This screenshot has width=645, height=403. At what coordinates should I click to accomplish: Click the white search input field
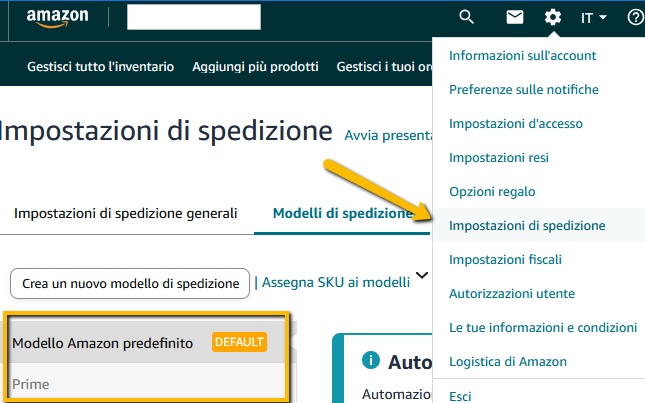194,17
